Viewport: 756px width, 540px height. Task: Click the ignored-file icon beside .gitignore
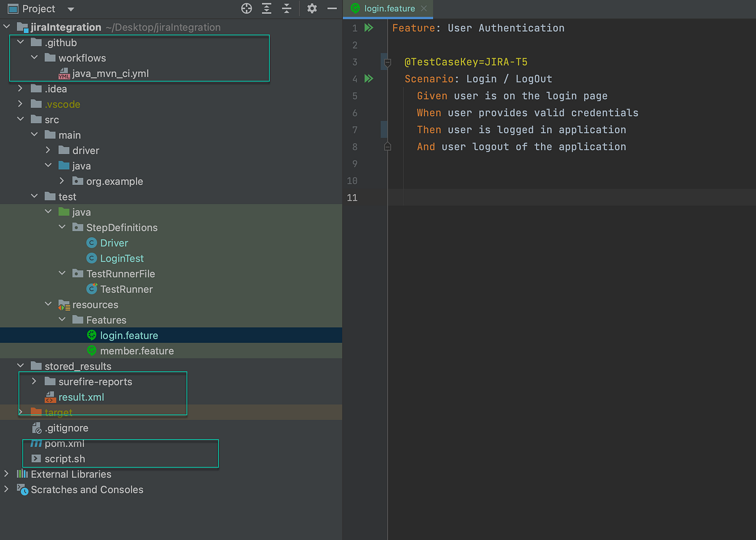36,428
